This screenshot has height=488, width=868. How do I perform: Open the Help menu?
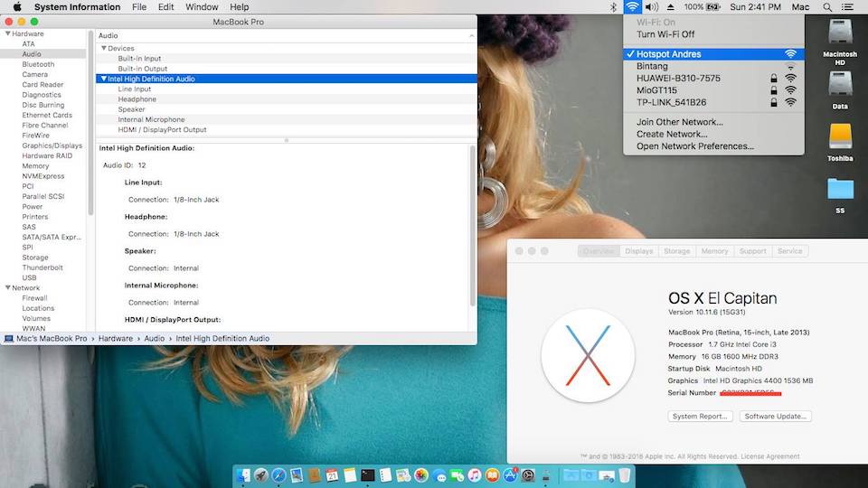[x=239, y=7]
